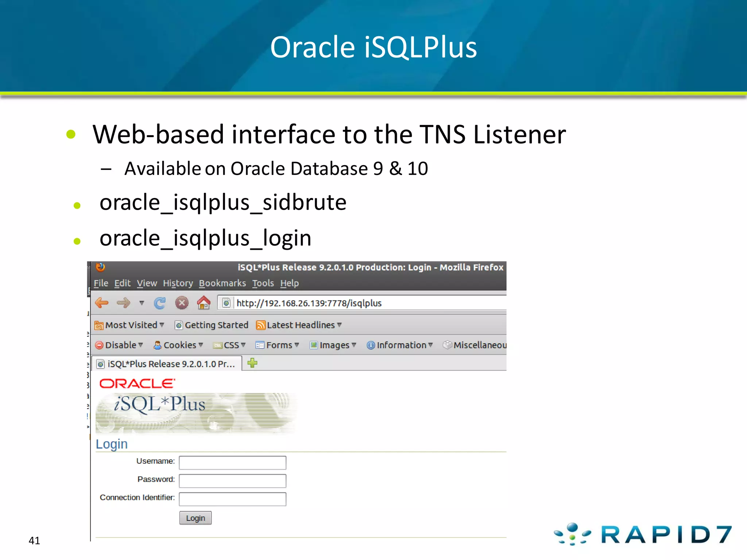Open the CSS toolbar dropdown
The width and height of the screenshot is (747, 560).
(229, 345)
